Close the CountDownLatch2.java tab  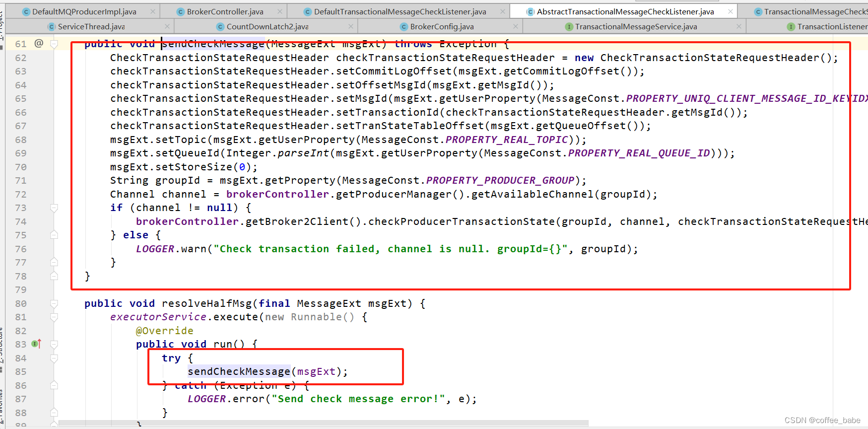(x=351, y=26)
